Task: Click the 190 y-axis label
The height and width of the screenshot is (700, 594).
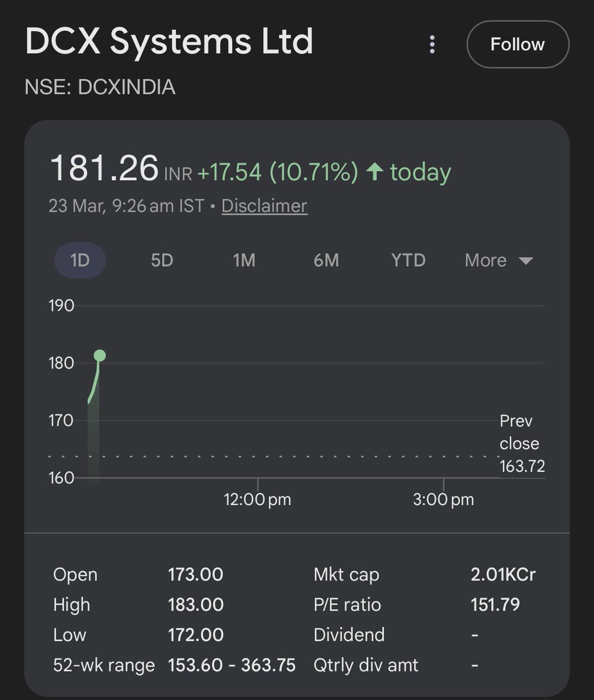Action: pos(61,306)
